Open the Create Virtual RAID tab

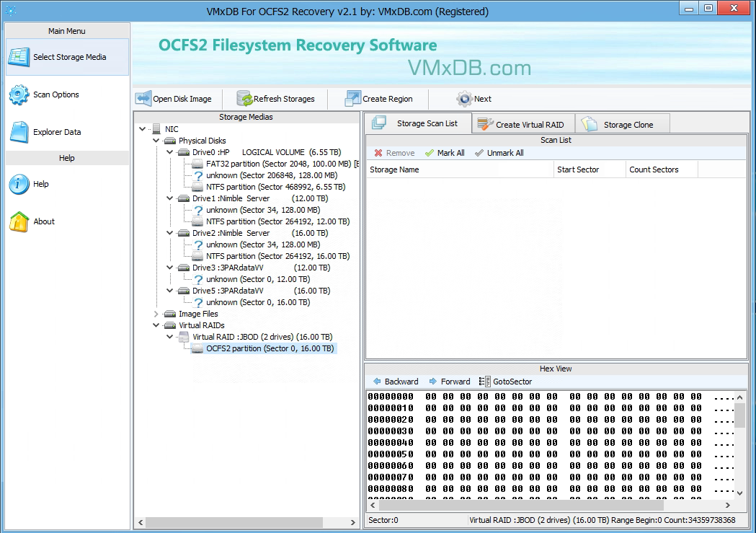(x=524, y=124)
